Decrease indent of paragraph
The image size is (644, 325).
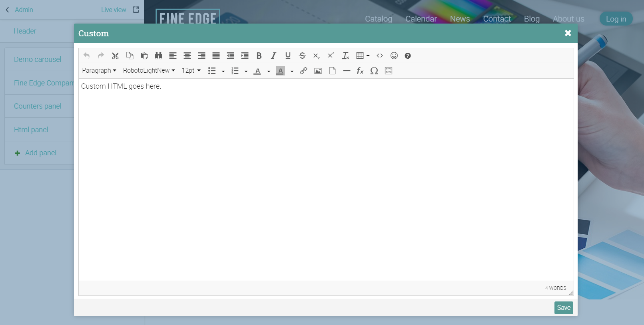tap(230, 55)
